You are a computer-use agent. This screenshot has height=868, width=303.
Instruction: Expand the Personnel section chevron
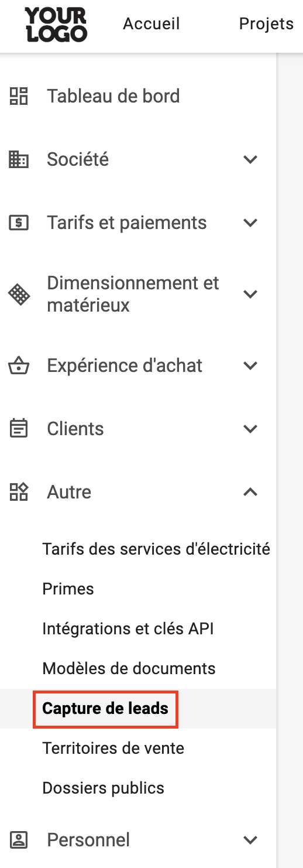coord(250,840)
